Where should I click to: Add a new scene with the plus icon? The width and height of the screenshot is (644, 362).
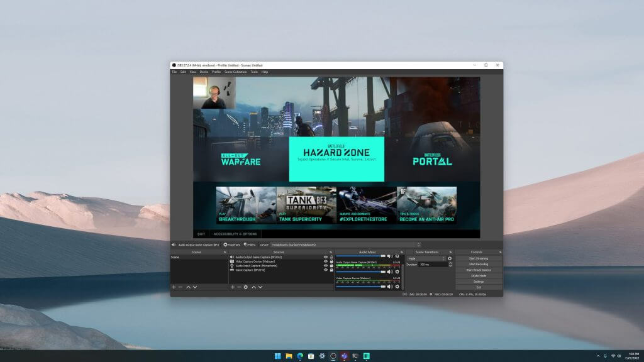(174, 287)
